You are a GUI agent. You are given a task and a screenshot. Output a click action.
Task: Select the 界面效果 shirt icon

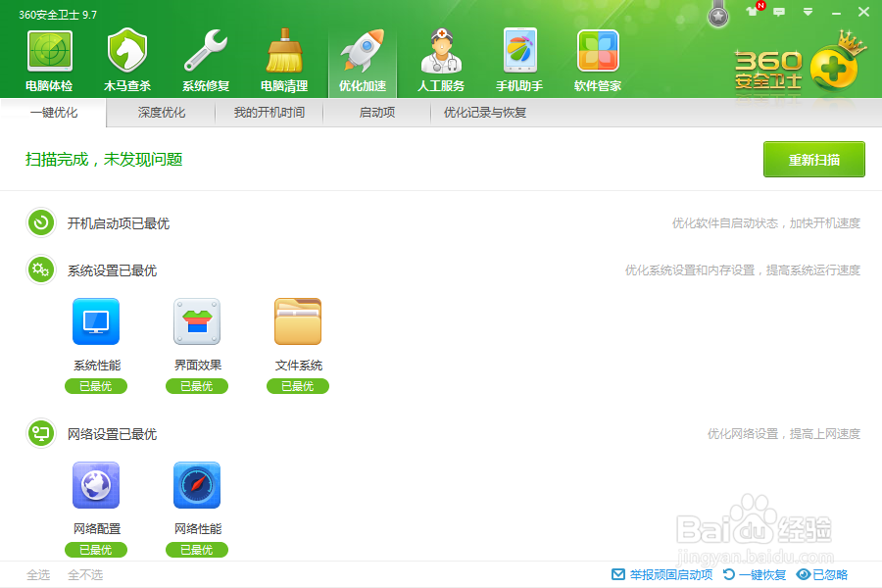click(197, 321)
